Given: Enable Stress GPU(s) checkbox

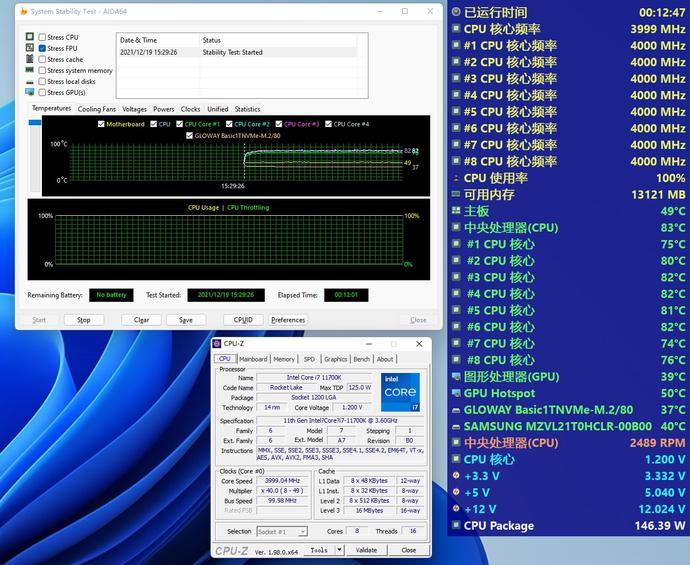Looking at the screenshot, I should click(42, 92).
